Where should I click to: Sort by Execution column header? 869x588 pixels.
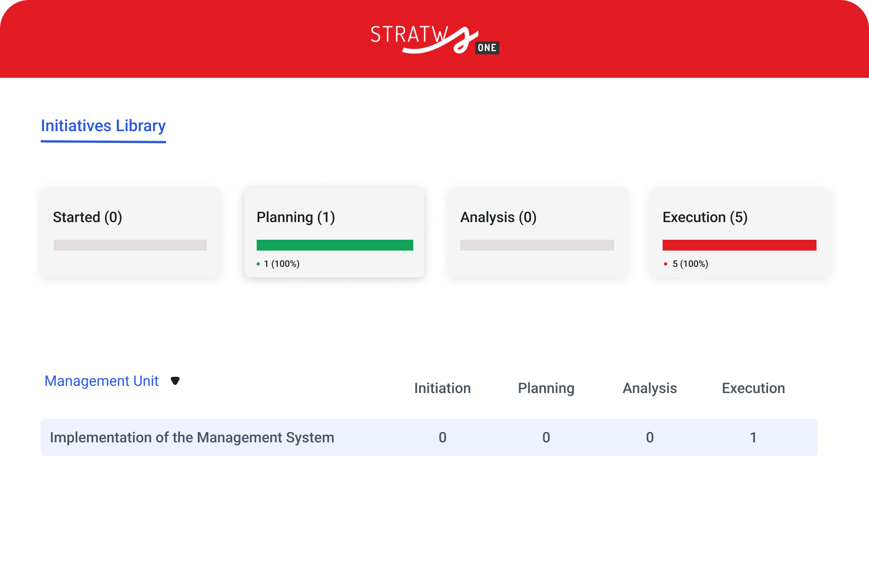tap(753, 388)
